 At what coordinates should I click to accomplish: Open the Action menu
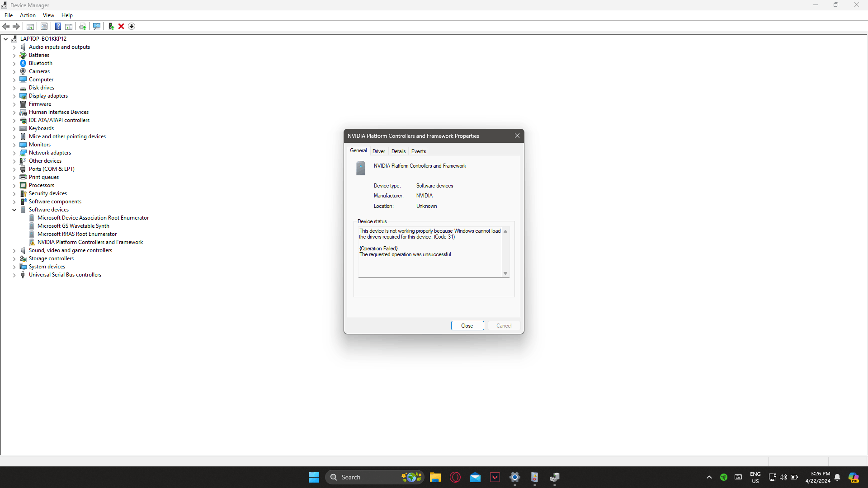click(28, 15)
